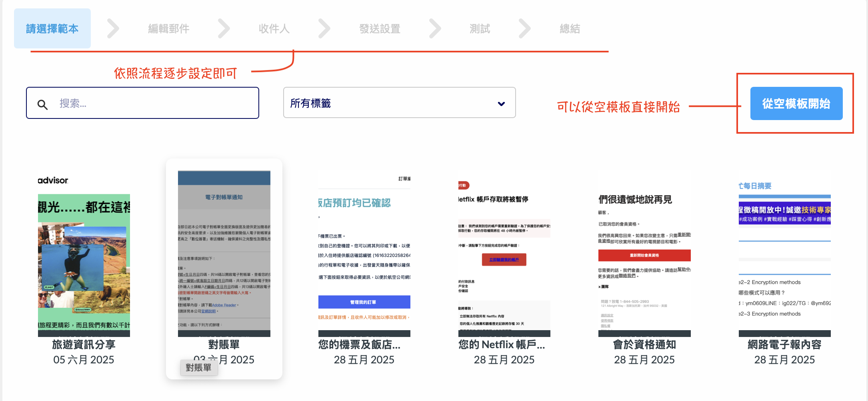Go to the 編輯郵件 step
Screen dimensions: 868x401
[168, 29]
